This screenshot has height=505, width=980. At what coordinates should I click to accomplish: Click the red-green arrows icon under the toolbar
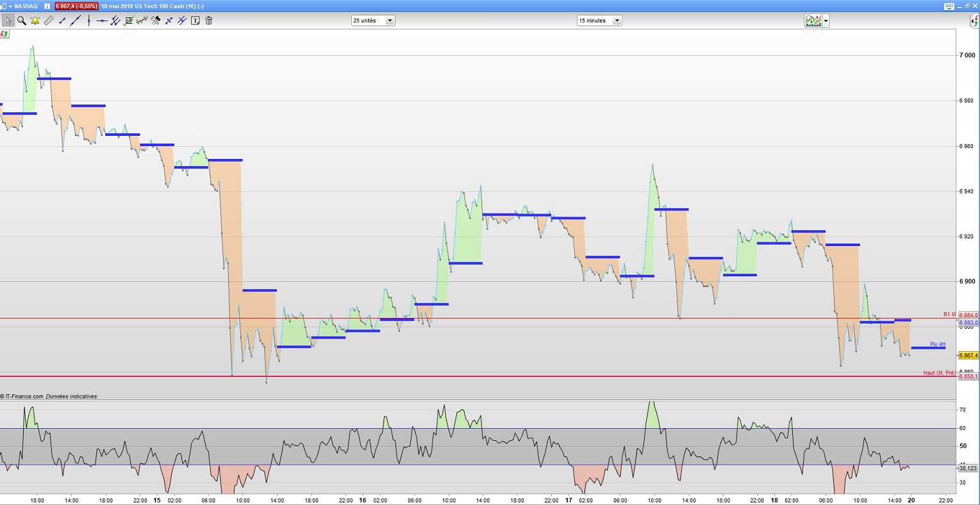click(4, 33)
